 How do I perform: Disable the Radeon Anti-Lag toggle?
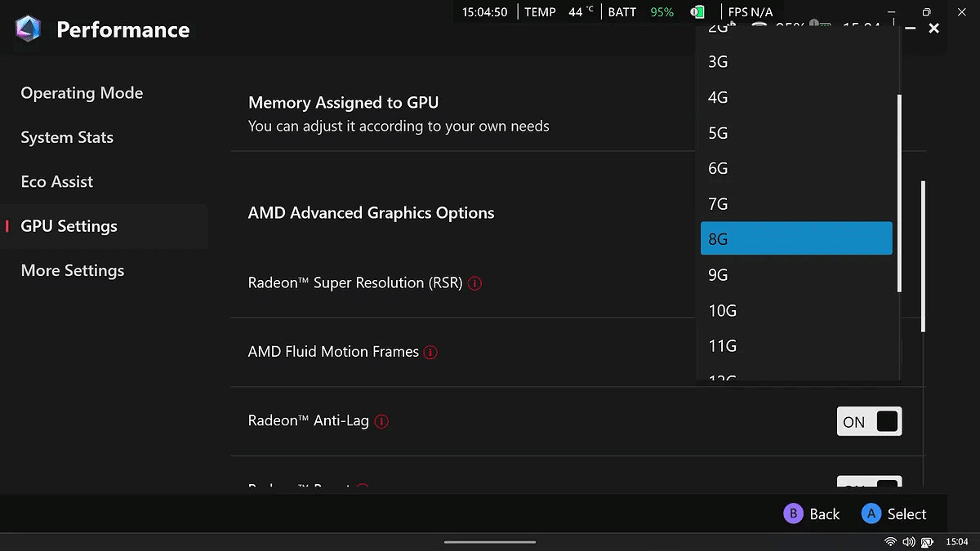pyautogui.click(x=868, y=421)
